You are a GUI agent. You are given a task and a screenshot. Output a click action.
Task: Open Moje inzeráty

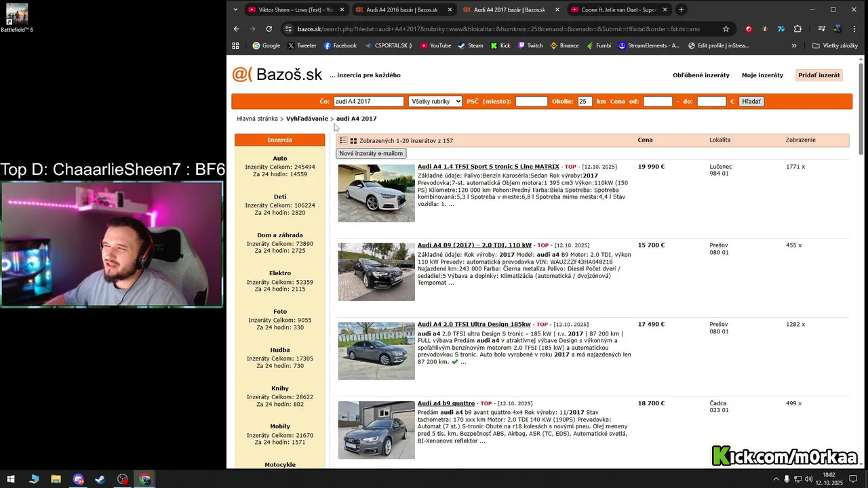click(x=762, y=75)
